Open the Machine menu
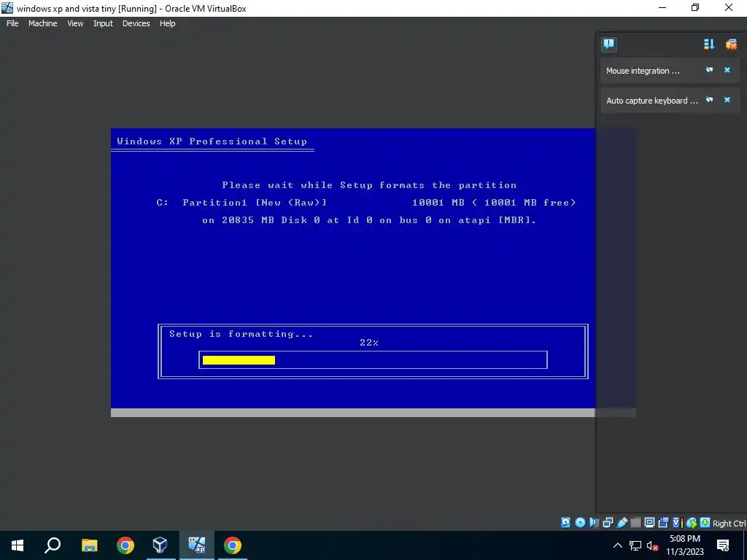Viewport: 747px width, 560px height. pos(42,23)
